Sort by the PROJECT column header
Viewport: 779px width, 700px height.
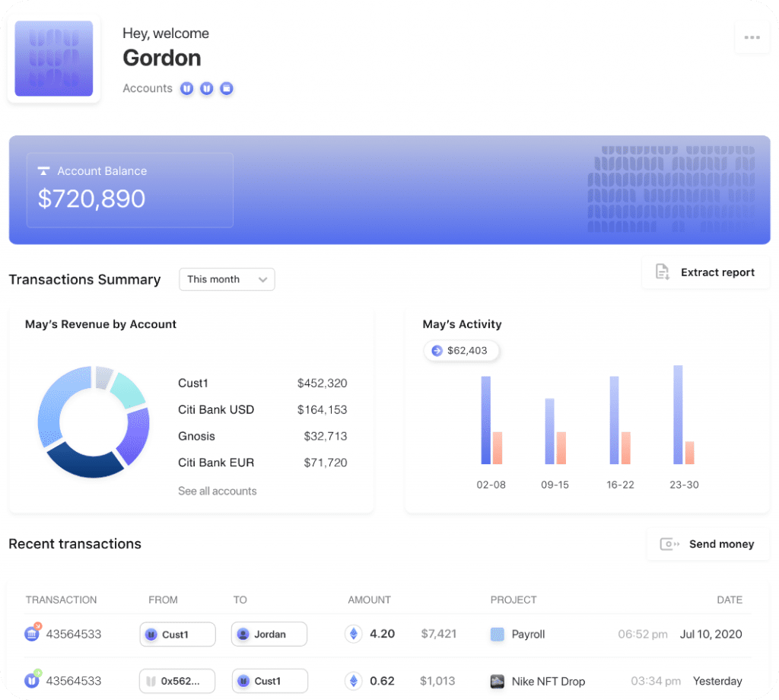click(514, 600)
